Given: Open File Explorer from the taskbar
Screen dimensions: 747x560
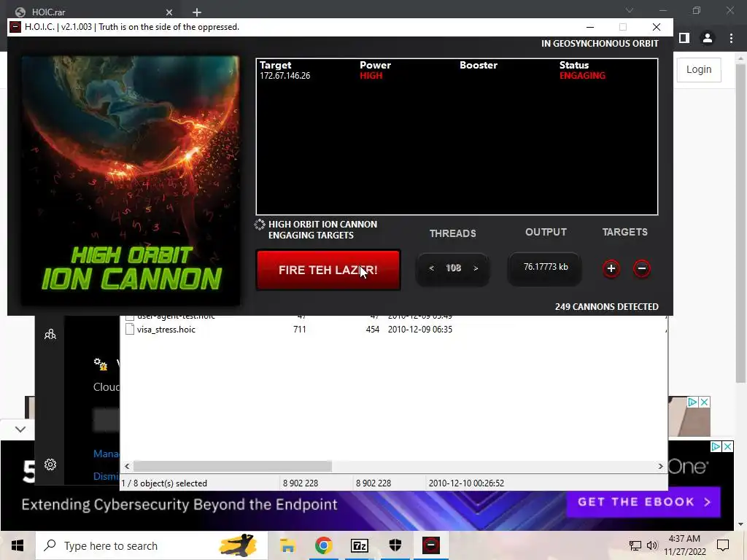Looking at the screenshot, I should 287,545.
